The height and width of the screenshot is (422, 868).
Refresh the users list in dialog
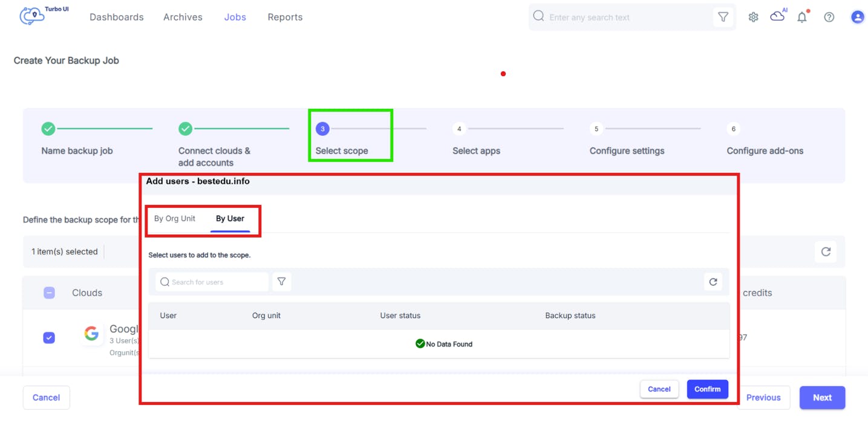[713, 282]
